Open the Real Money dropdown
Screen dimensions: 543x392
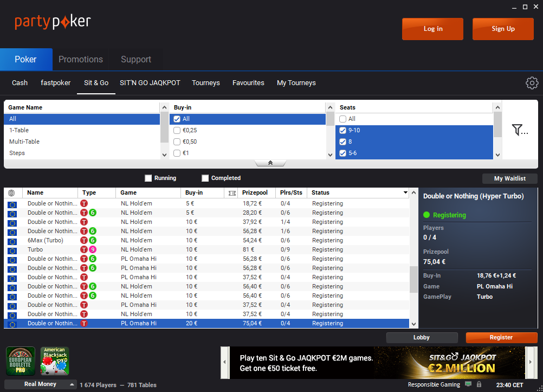(40, 384)
